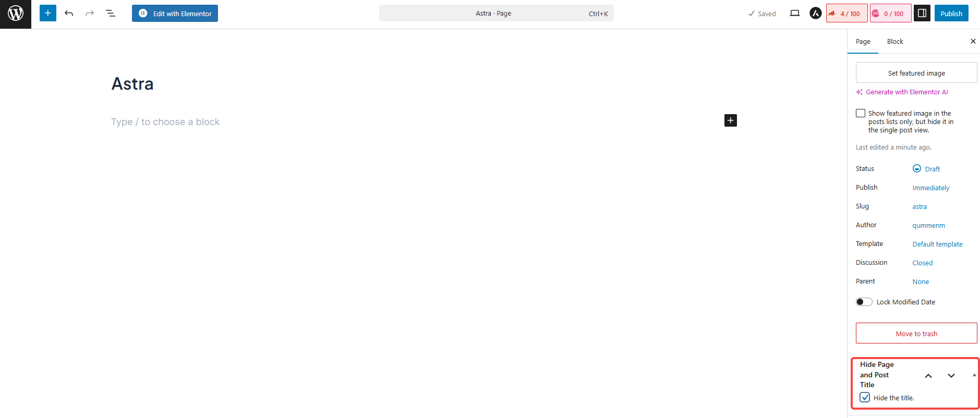Close the settings sidebar
Screen dimensions: 980x418
(973, 42)
